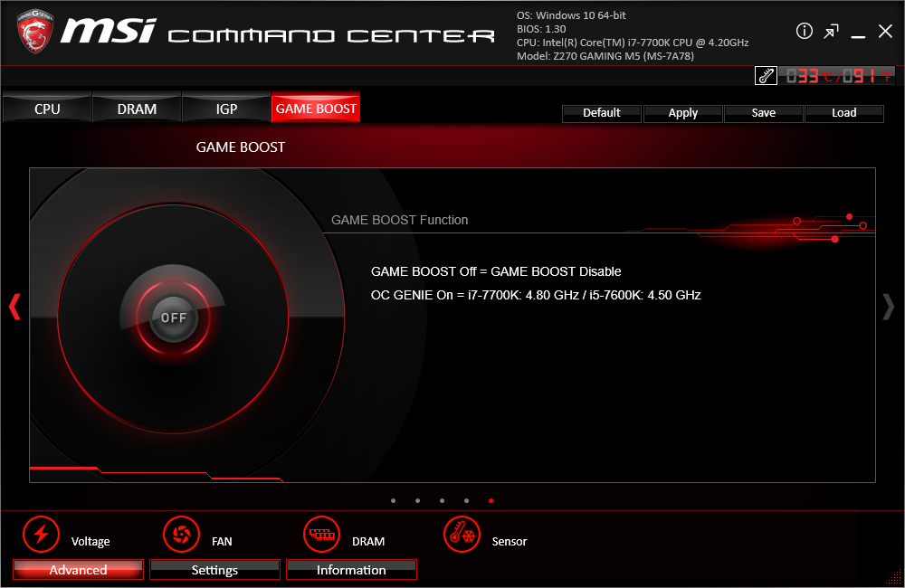Screen dimensions: 905x588
Task: Click the OC GENIE On description line
Action: [536, 295]
